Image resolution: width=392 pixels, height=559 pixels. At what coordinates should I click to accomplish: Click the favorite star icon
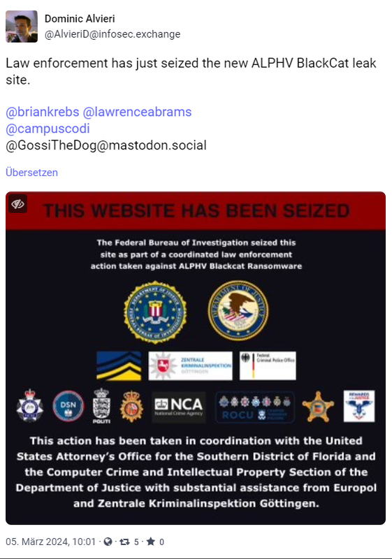[x=151, y=542]
